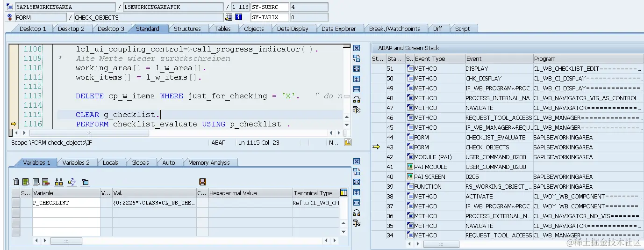Switch to the Variables 2 tab
Viewport: 644px width, 250px height.
point(76,162)
